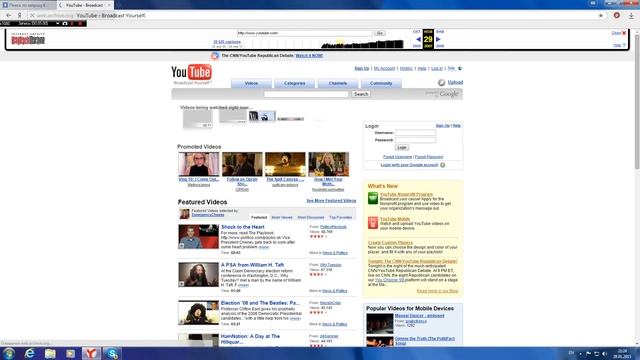
Task: Click the Watch it NOW link
Action: [x=309, y=56]
